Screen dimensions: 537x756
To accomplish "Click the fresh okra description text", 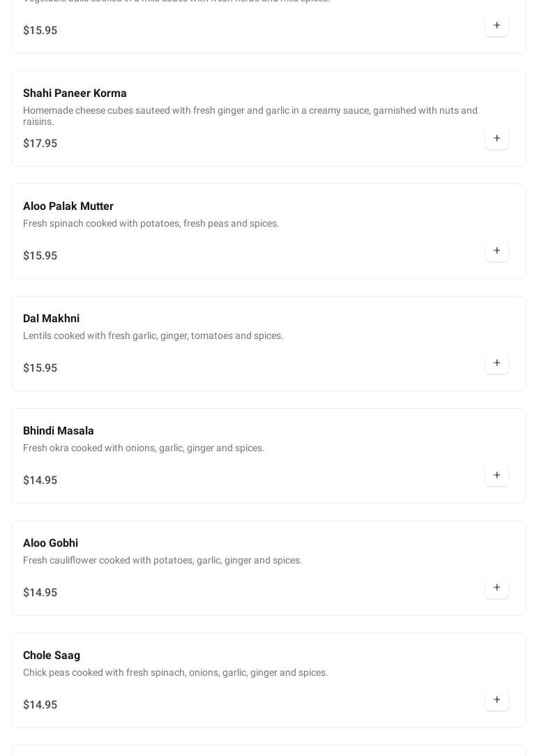I will [x=144, y=448].
